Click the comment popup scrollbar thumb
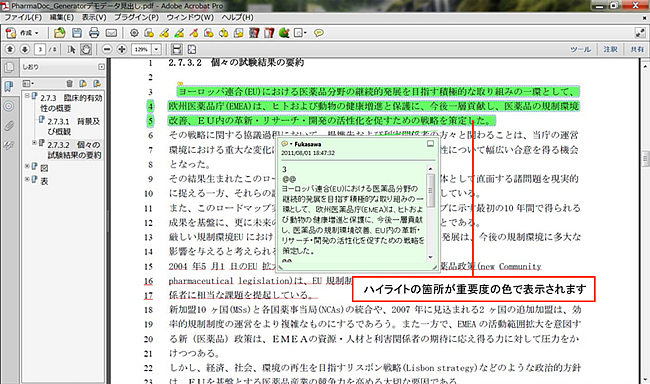 coord(430,190)
